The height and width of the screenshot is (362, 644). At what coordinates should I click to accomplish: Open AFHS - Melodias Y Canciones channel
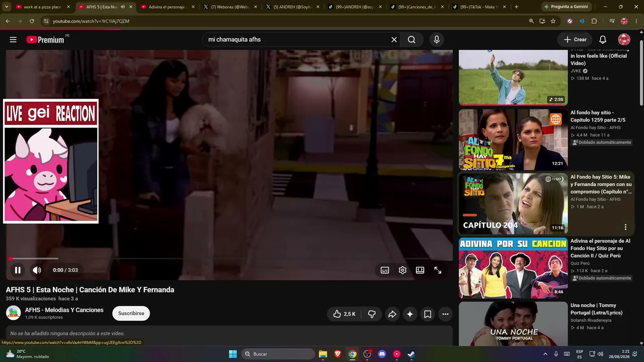click(64, 310)
